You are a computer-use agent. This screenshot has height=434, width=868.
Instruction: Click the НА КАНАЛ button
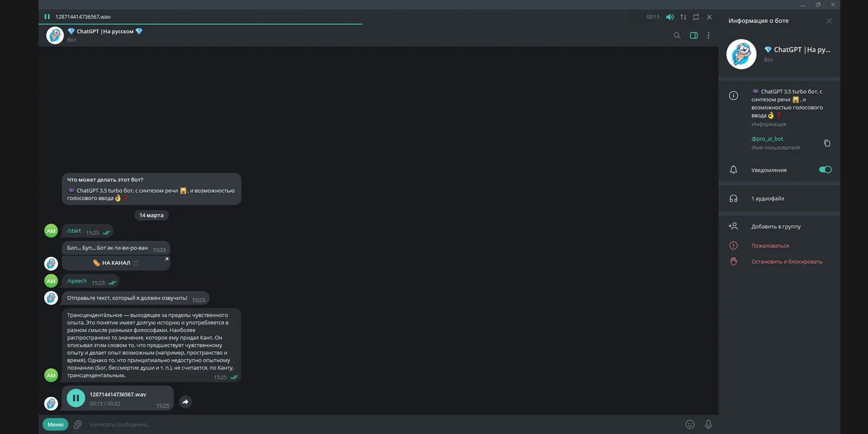(x=116, y=263)
